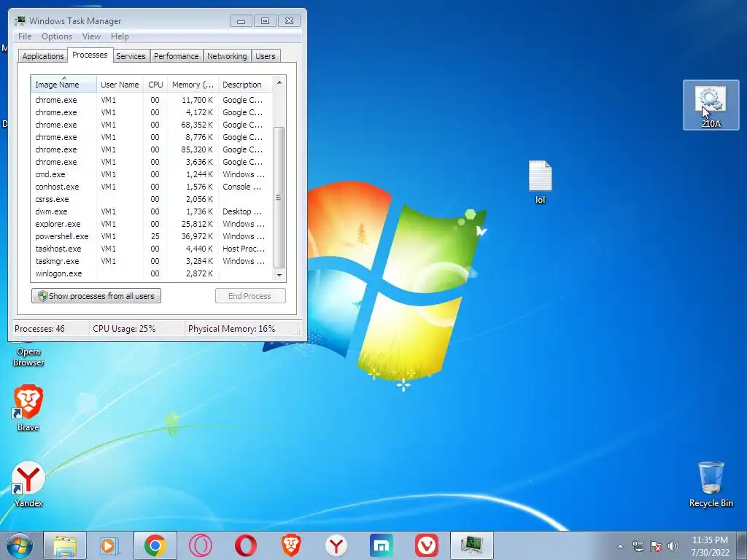Open Task Manager Help menu
747x560 pixels.
pos(120,36)
